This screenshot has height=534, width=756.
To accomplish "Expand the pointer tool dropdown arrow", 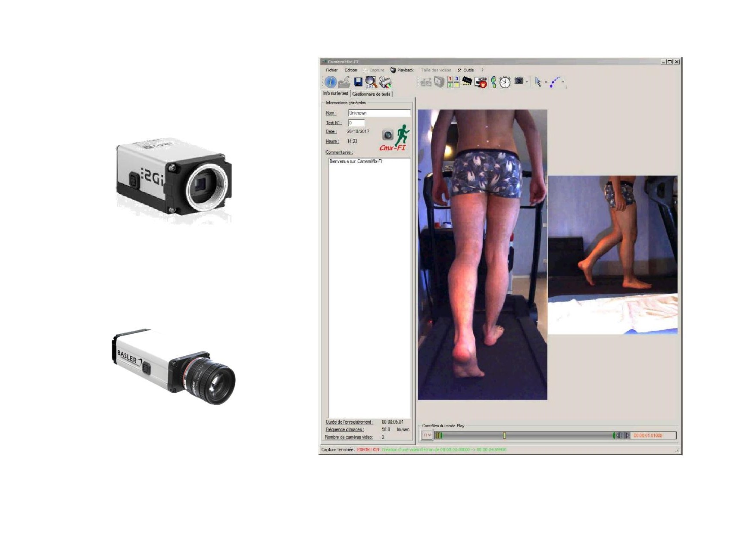I will pos(546,82).
